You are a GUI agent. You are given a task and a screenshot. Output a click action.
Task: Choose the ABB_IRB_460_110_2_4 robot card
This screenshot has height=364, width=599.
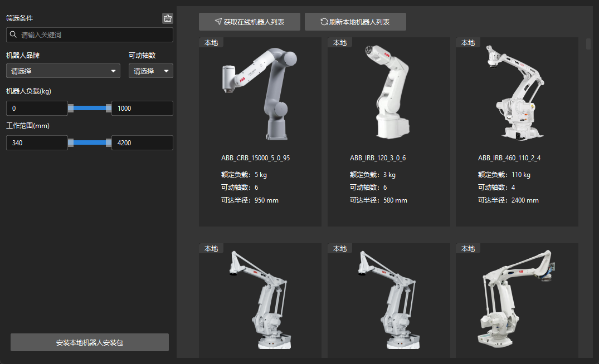pyautogui.click(x=517, y=131)
